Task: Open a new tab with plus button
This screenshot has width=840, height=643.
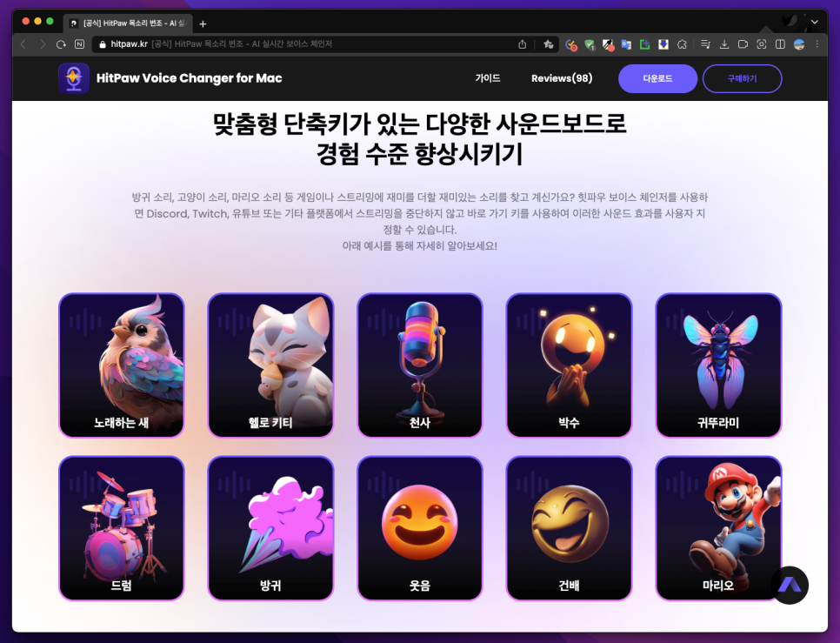Action: tap(203, 24)
